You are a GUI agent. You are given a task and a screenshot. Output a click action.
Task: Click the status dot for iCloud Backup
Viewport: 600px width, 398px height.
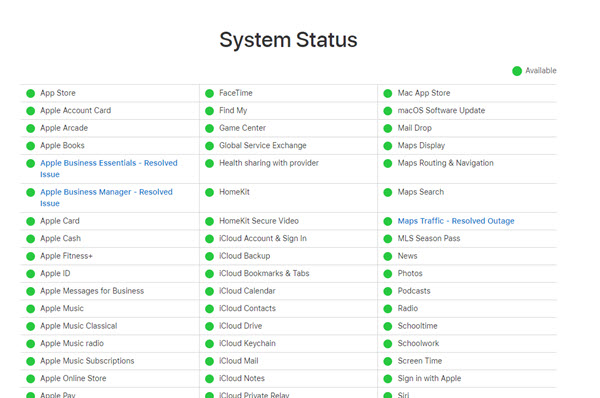[x=209, y=256]
